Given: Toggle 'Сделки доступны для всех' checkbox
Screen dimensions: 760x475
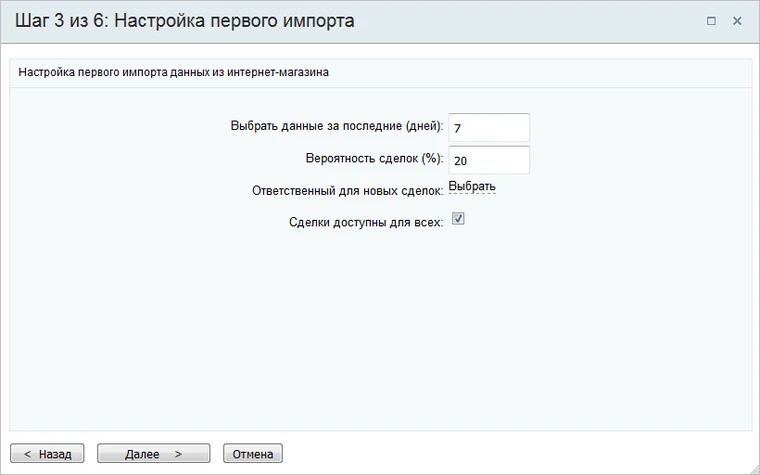Looking at the screenshot, I should click(x=458, y=219).
